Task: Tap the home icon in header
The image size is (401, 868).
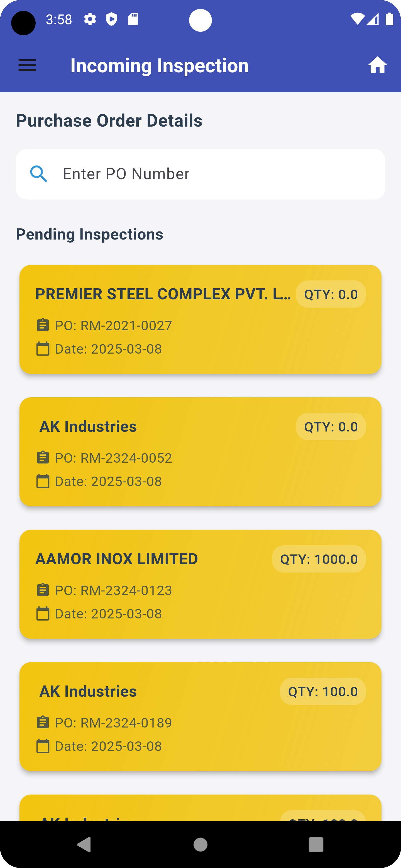Action: 377,65
